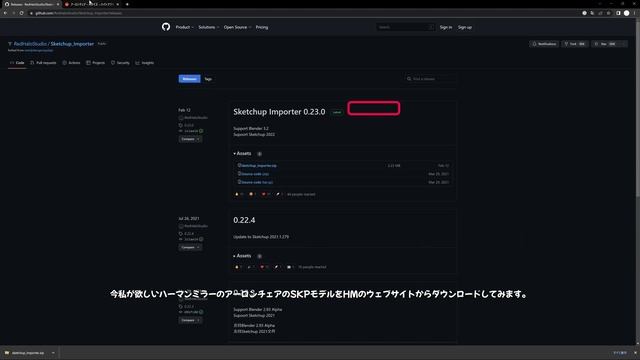Expand the Assets section of release 0.22.4
Screen dimensions: 640x360
click(x=243, y=256)
